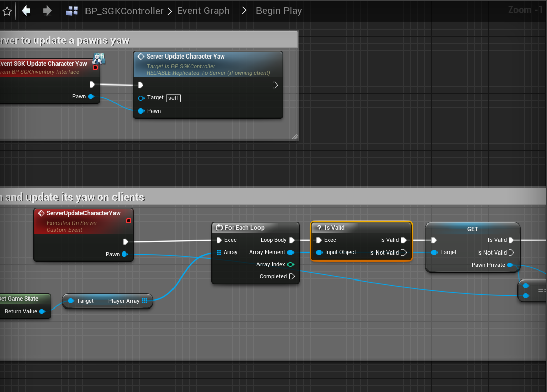This screenshot has height=392, width=547.
Task: Select Begin Play breadcrumb item
Action: (x=278, y=11)
